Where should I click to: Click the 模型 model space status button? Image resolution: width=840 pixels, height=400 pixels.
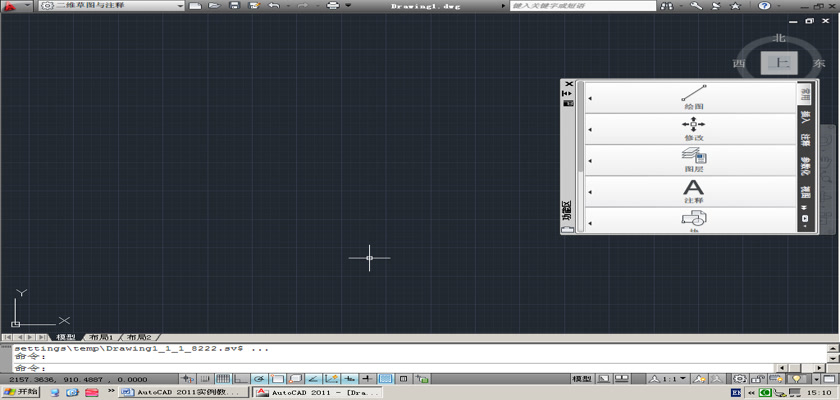(x=582, y=379)
